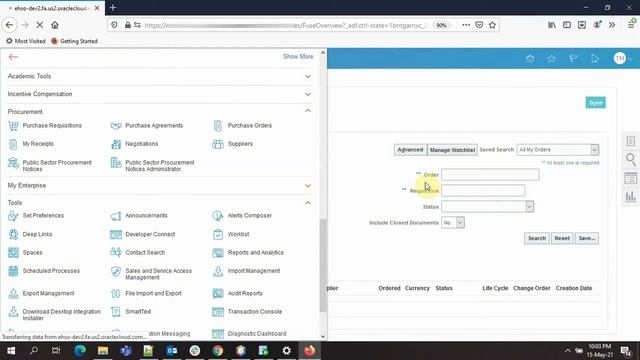This screenshot has height=360, width=640.
Task: Collapse the Tools section
Action: click(x=308, y=203)
